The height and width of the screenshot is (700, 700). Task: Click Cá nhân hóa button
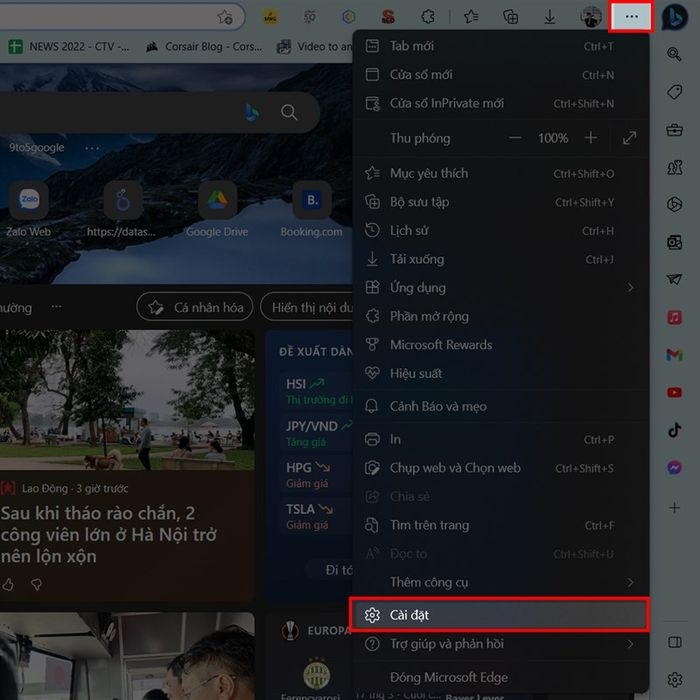195,307
